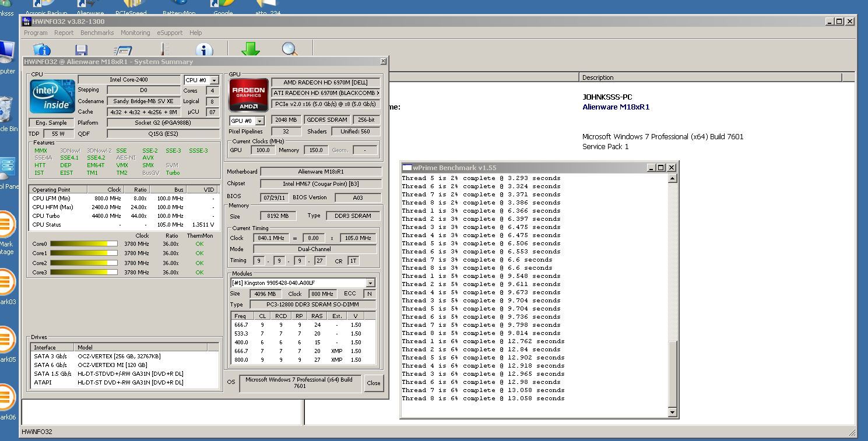This screenshot has height=441, width=868.
Task: Open the eSupport menu
Action: click(170, 33)
